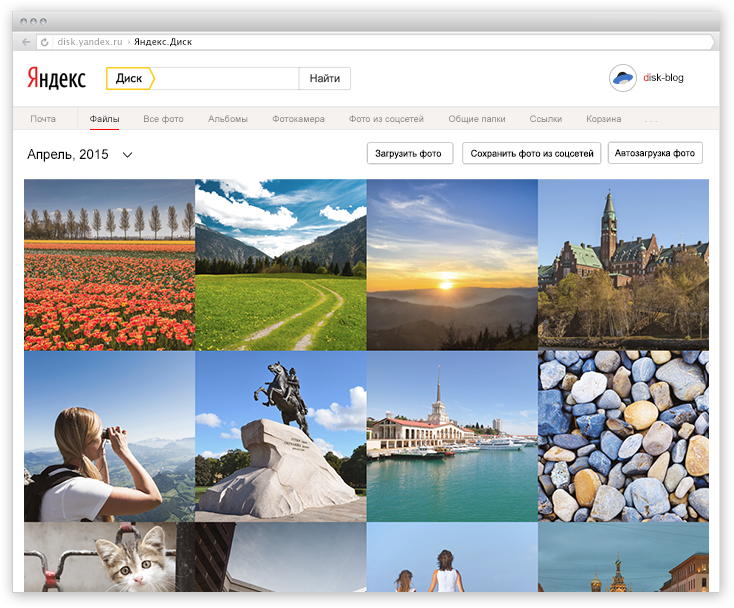Click the Автозагрузка фото button
This screenshot has height=608, width=734.
point(655,153)
